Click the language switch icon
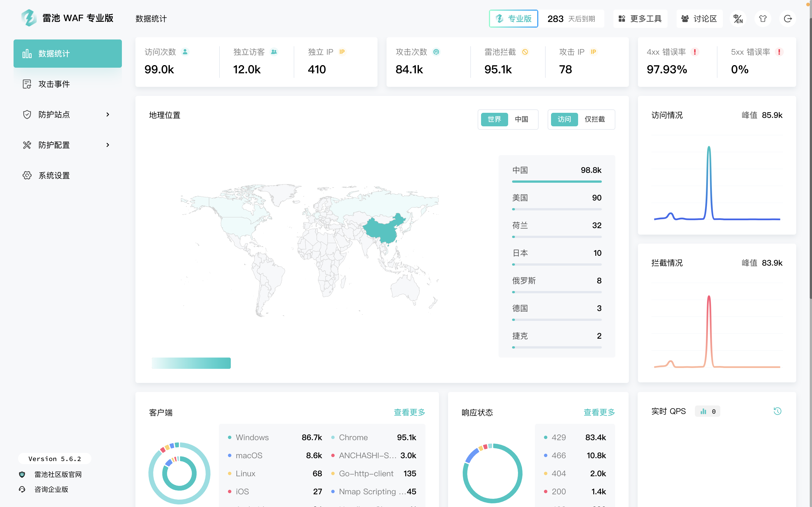812x507 pixels. point(738,19)
